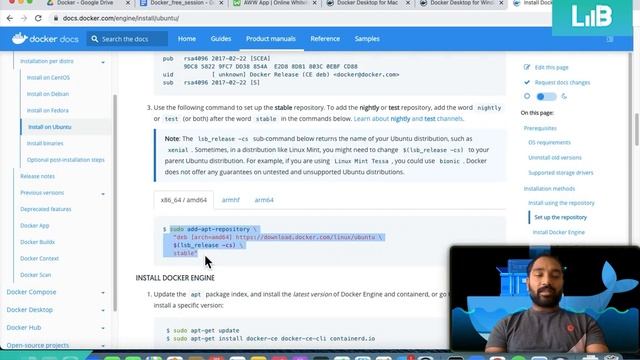Viewport: 640px width, 360px height.
Task: Select Install on Ubuntu in the sidebar
Action: 50,127
